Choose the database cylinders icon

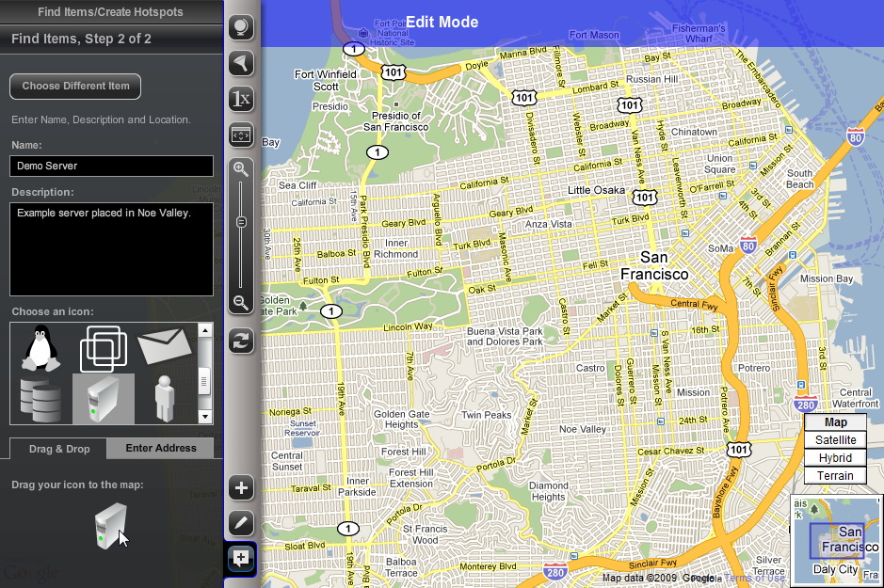point(40,399)
